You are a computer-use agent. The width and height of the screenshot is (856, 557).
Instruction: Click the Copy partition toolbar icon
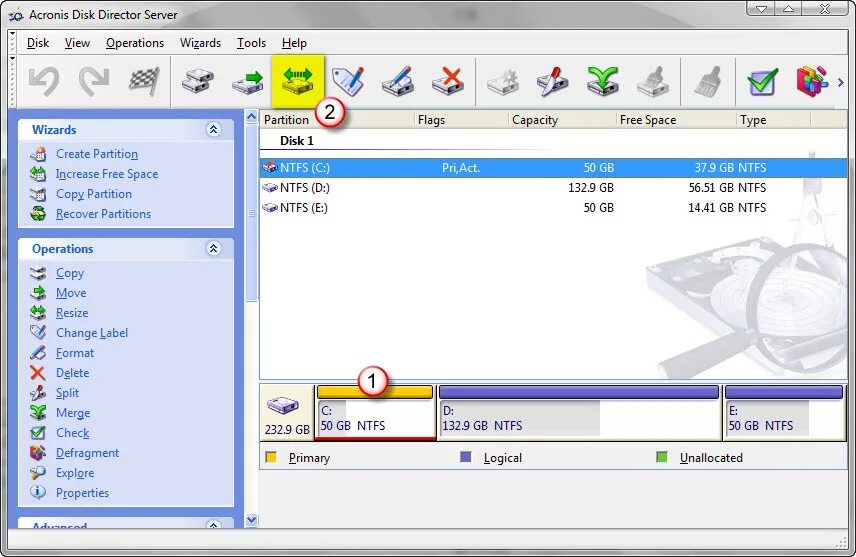[x=197, y=81]
